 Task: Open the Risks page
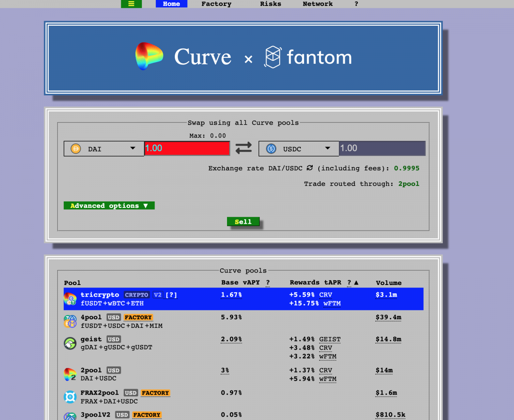pyautogui.click(x=271, y=4)
